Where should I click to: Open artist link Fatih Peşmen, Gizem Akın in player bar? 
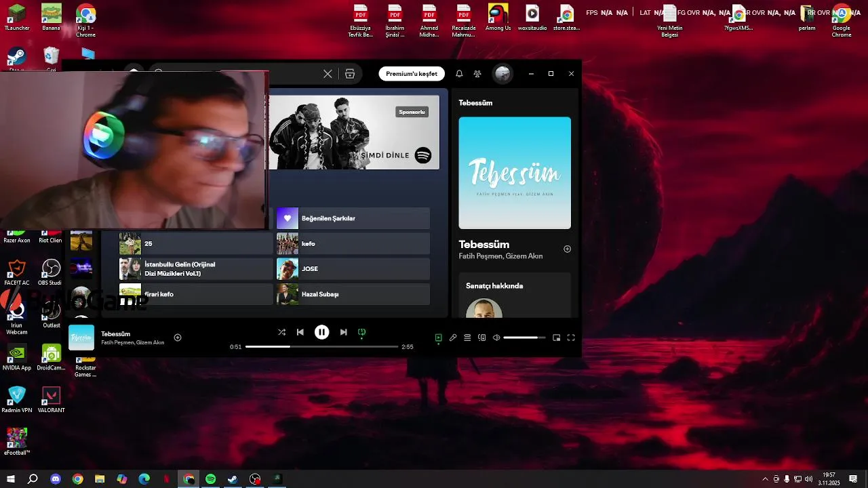[x=133, y=342]
